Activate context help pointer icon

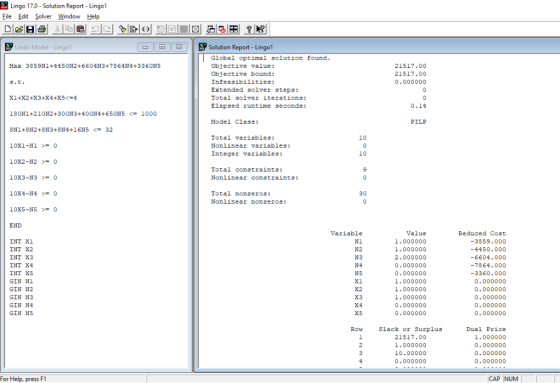[261, 29]
